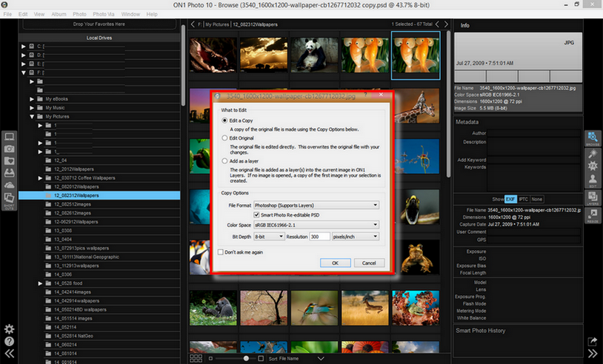Enable the Don't ask me again checkbox

coord(221,252)
